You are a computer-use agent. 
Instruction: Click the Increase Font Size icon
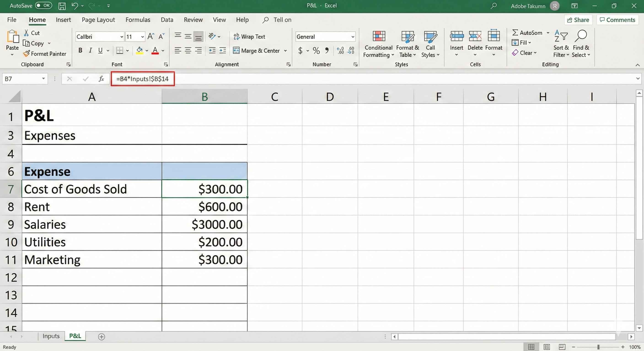coord(150,37)
